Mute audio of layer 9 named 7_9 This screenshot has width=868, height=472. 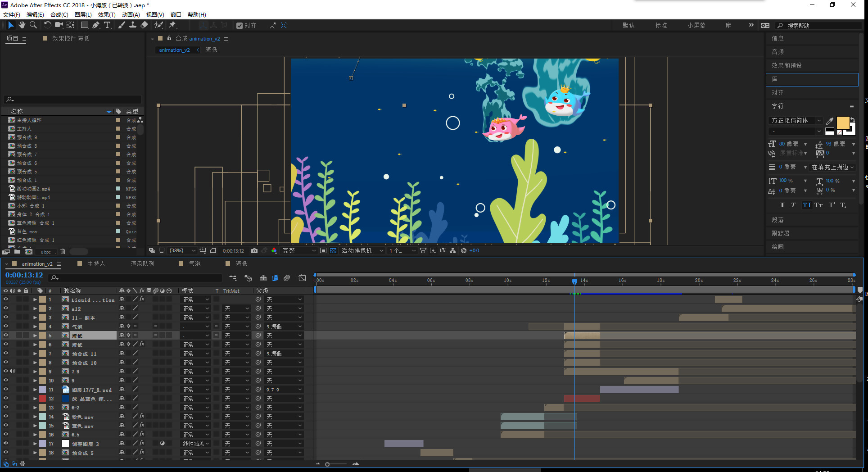13,372
